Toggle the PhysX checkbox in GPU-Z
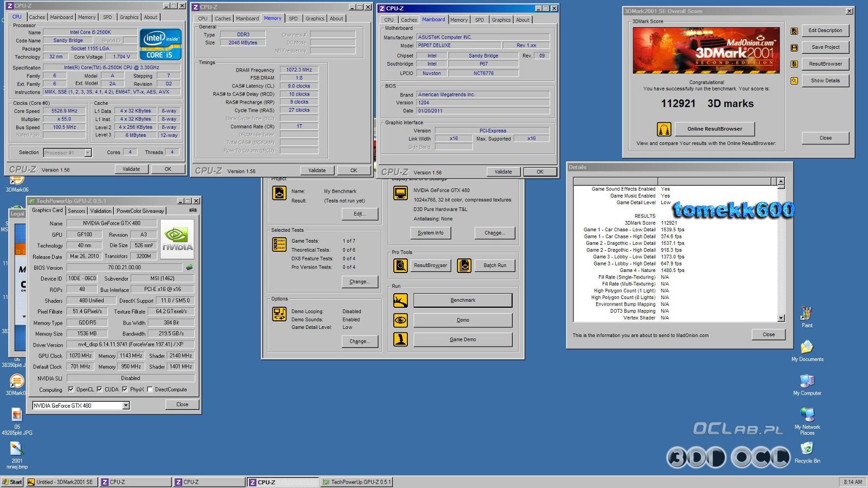Image resolution: width=868 pixels, height=488 pixels. 125,389
